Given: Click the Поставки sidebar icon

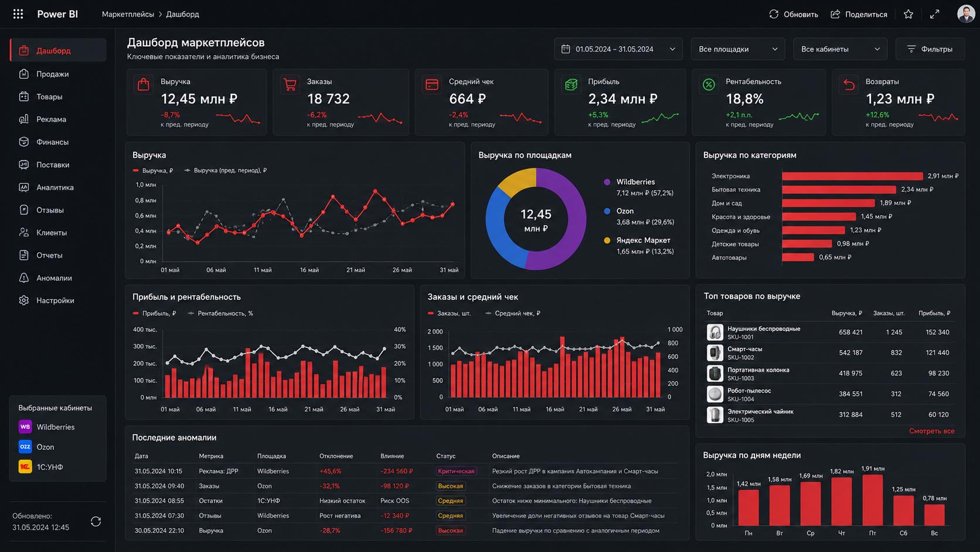Looking at the screenshot, I should pyautogui.click(x=24, y=164).
